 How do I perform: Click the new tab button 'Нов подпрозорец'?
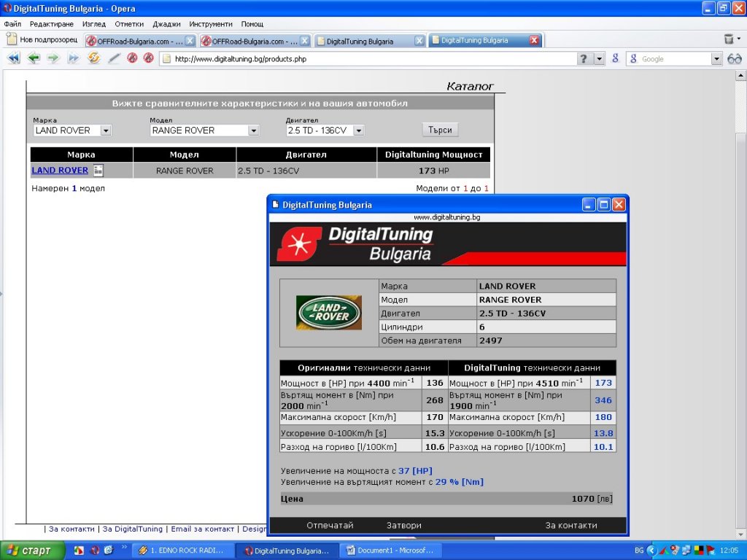click(42, 39)
